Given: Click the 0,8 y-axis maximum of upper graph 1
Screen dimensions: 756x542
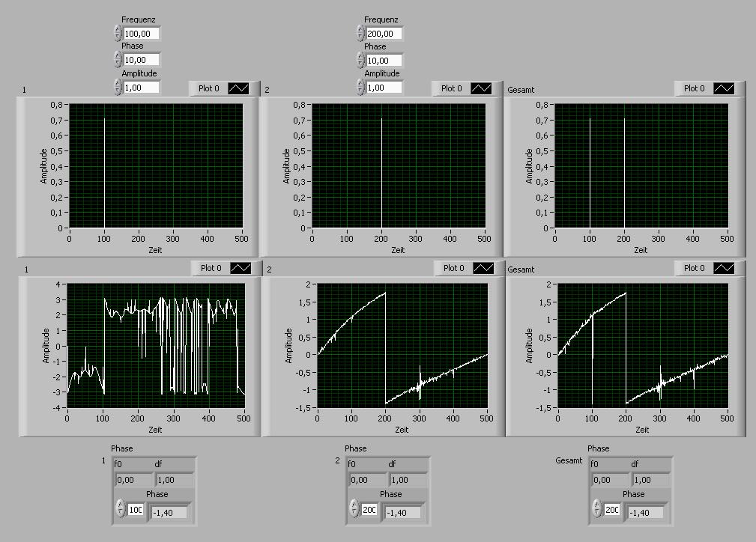Looking at the screenshot, I should [x=56, y=105].
